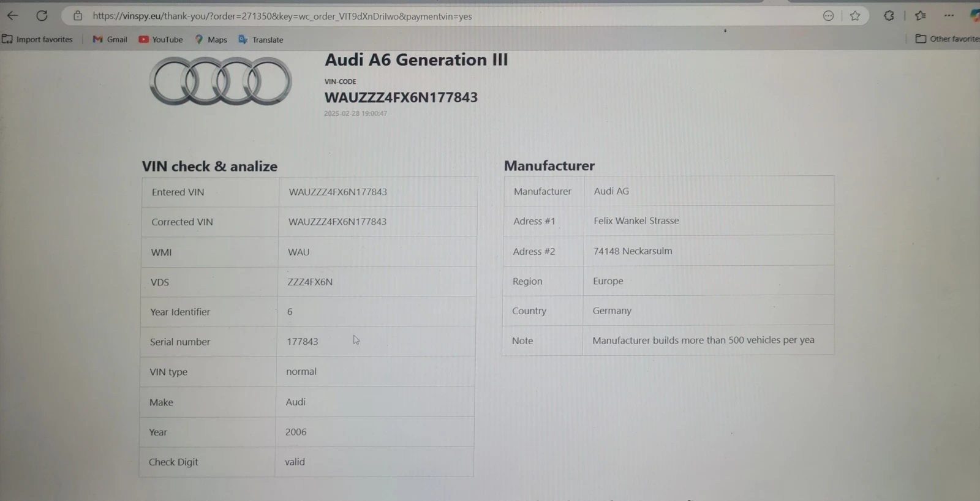Click the Manufacturer section heading
980x501 pixels.
click(x=549, y=166)
